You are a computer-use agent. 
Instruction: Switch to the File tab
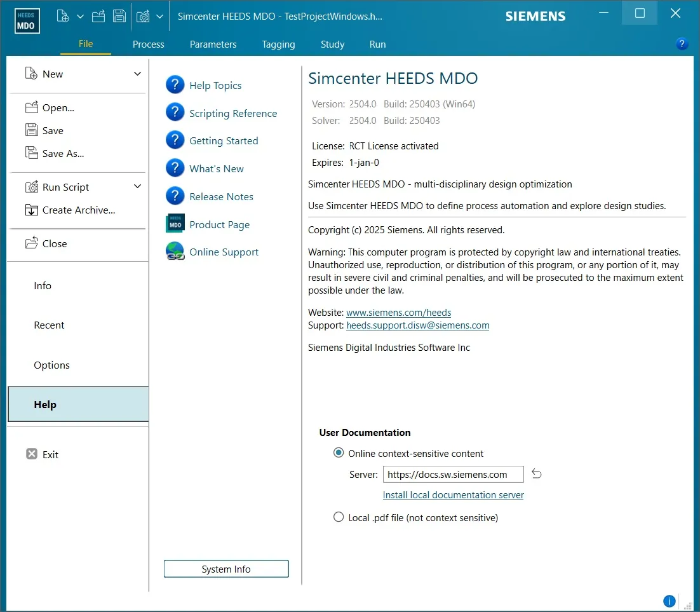(x=86, y=44)
